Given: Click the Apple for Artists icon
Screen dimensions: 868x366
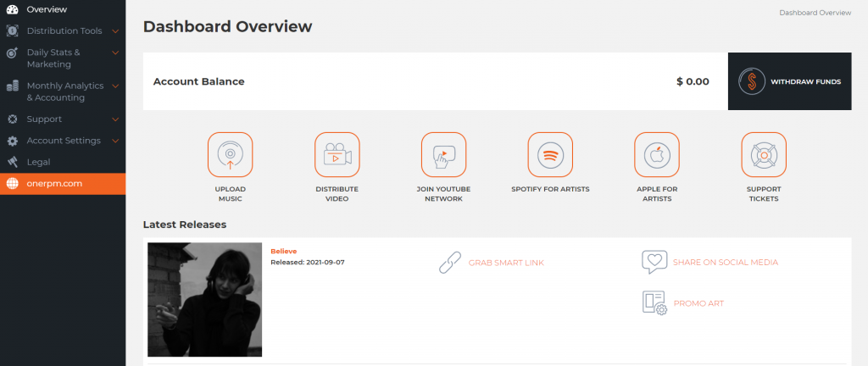Looking at the screenshot, I should [657, 154].
